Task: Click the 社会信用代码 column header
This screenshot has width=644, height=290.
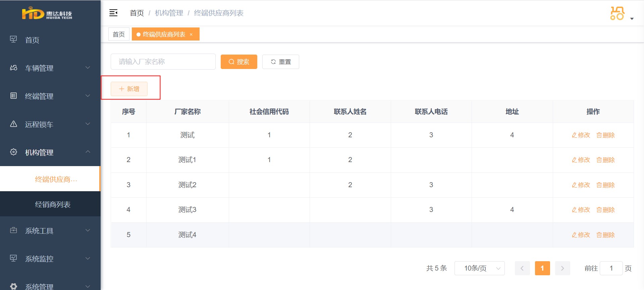Action: click(x=269, y=112)
